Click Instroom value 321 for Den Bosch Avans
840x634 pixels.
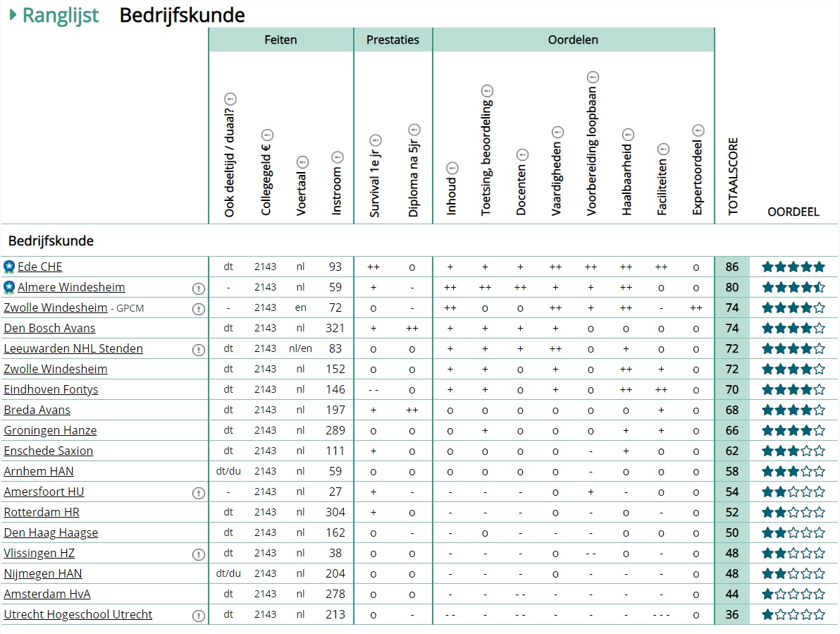point(335,328)
